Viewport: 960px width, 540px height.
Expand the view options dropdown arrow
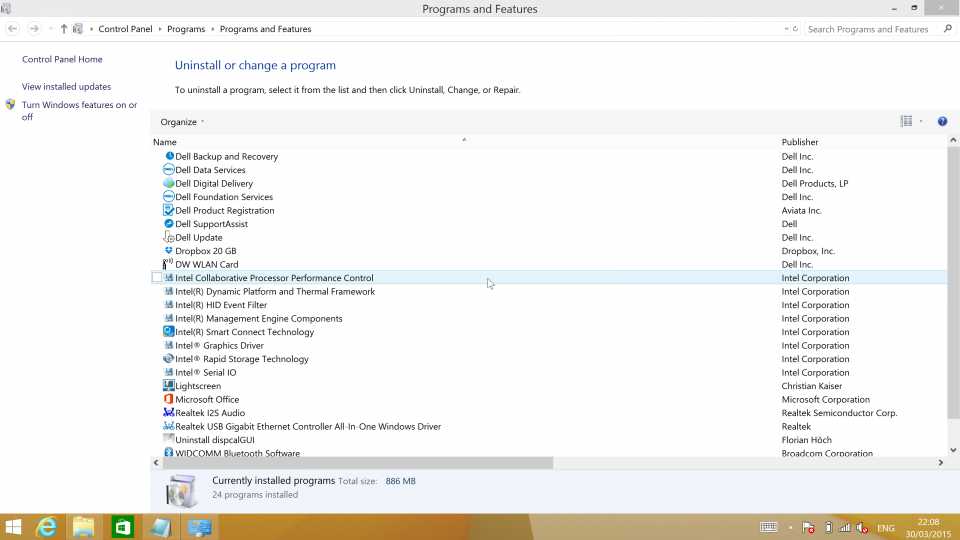pyautogui.click(x=921, y=121)
